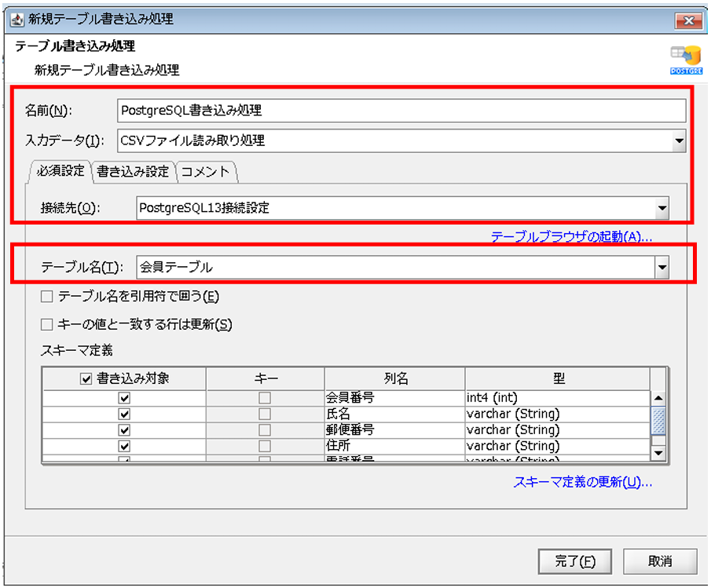Uncheck write target for 郵便番号 row
This screenshot has width=711, height=588.
[124, 430]
